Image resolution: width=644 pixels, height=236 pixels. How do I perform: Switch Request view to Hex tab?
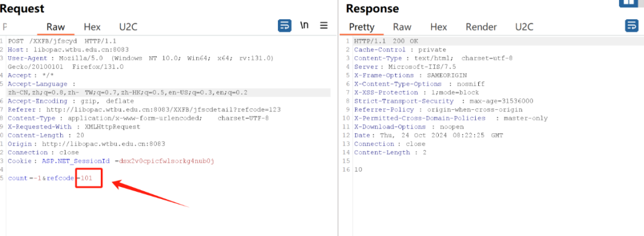[x=92, y=27]
